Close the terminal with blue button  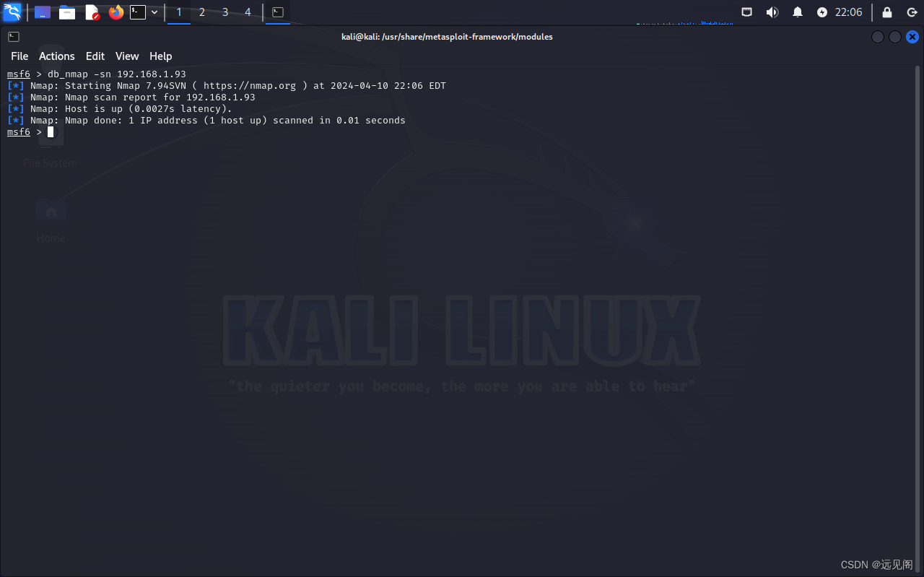pyautogui.click(x=912, y=37)
